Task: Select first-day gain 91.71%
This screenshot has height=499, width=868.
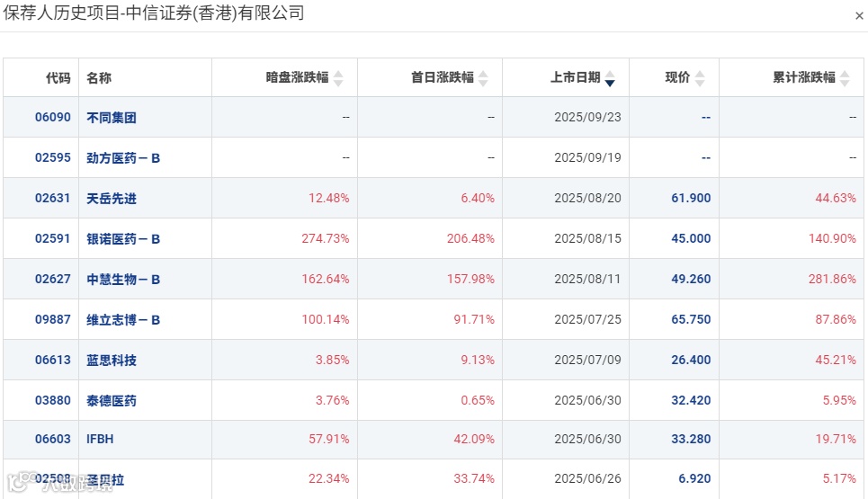Action: 474,319
